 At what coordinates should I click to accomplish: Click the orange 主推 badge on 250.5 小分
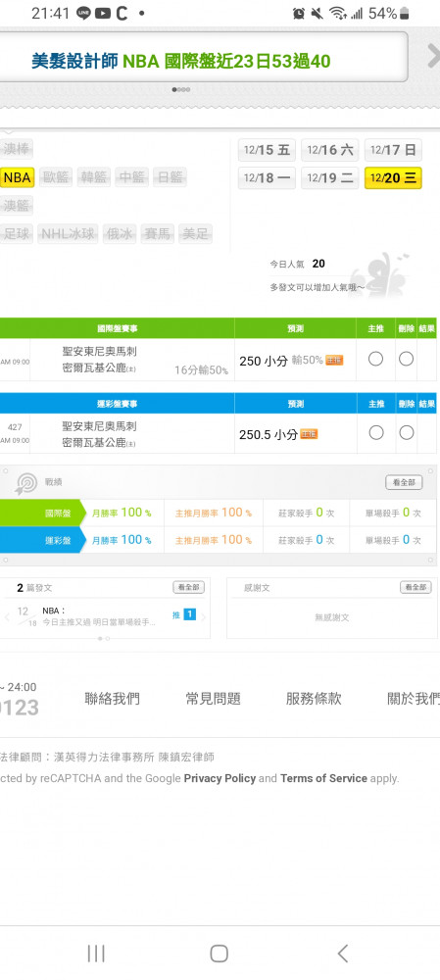pos(309,434)
